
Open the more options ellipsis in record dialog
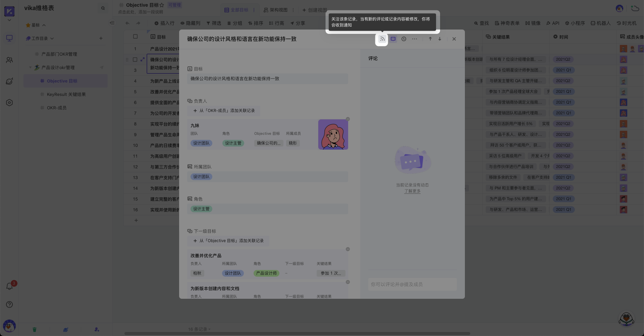(415, 39)
